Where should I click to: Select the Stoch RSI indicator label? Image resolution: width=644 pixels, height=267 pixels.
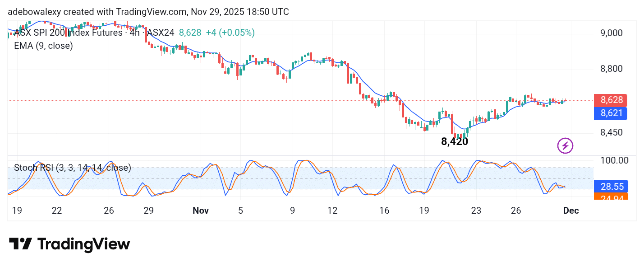click(x=72, y=168)
